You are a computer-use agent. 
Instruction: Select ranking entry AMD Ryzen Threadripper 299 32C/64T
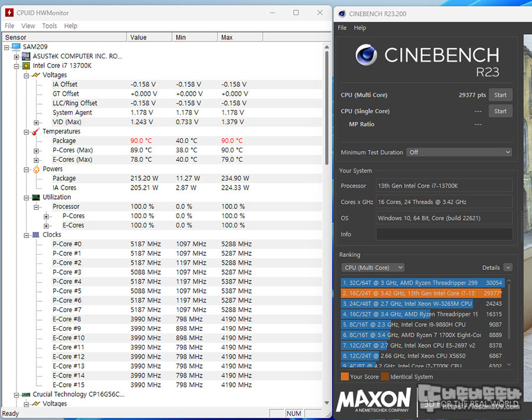422,283
